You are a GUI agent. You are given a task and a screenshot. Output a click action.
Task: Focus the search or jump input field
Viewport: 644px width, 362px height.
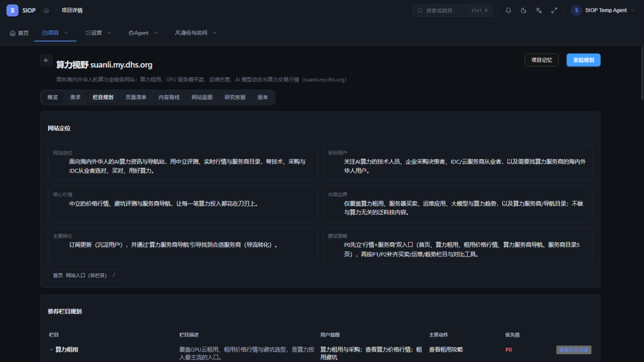(453, 10)
